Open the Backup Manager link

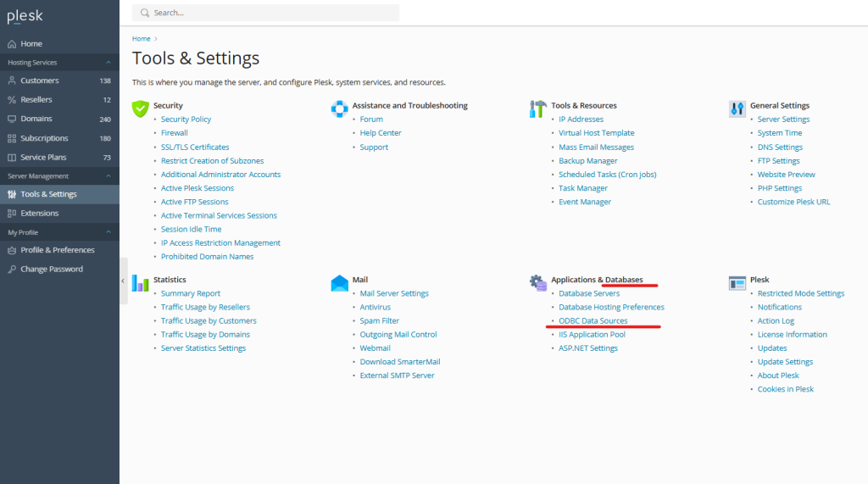pos(588,160)
